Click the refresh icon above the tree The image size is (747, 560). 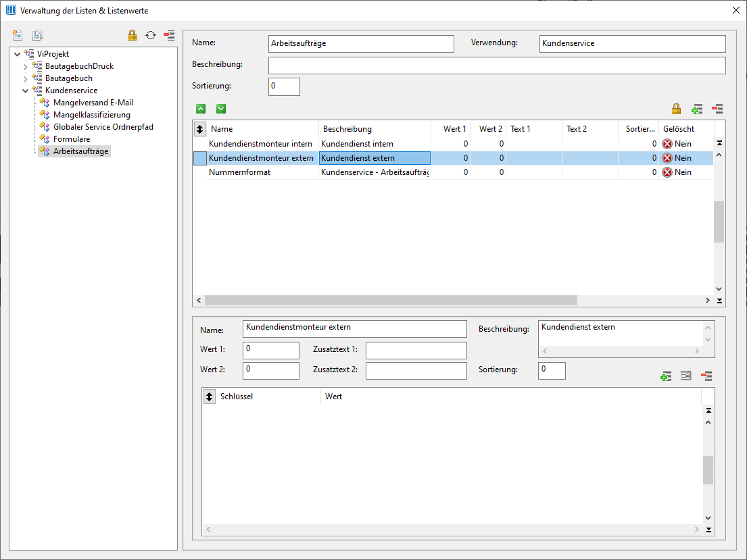pos(151,34)
